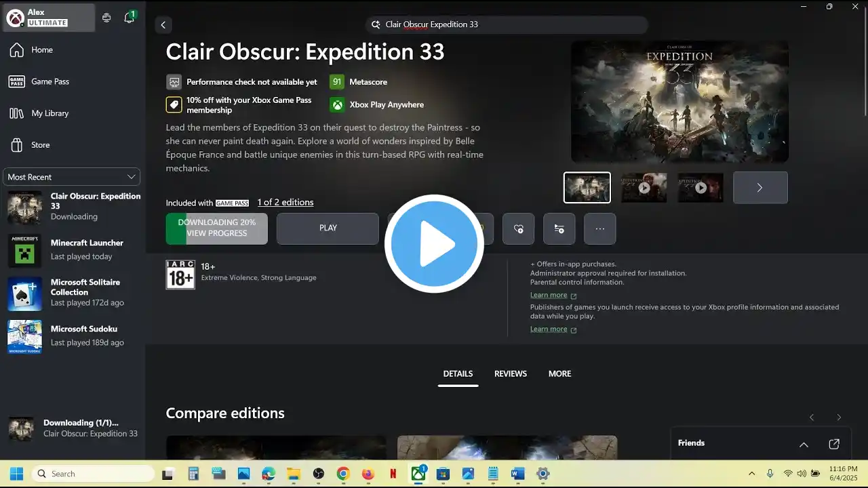Select Minecraft Launcher in recent list
Image resolution: width=868 pixels, height=488 pixels.
(x=73, y=250)
